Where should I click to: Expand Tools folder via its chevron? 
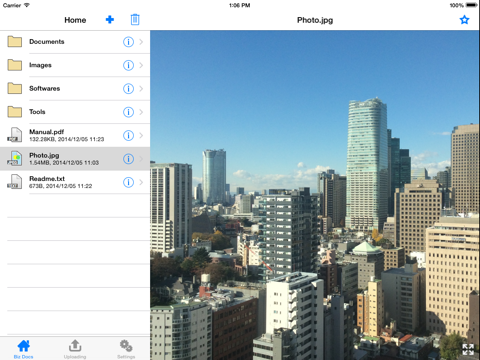141,112
